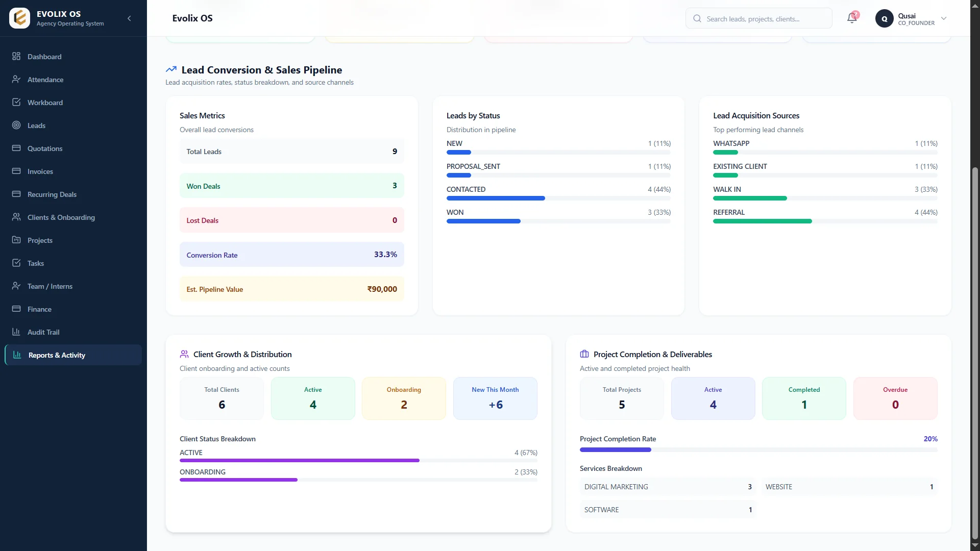Click the Team / Interns user icon

click(x=16, y=286)
